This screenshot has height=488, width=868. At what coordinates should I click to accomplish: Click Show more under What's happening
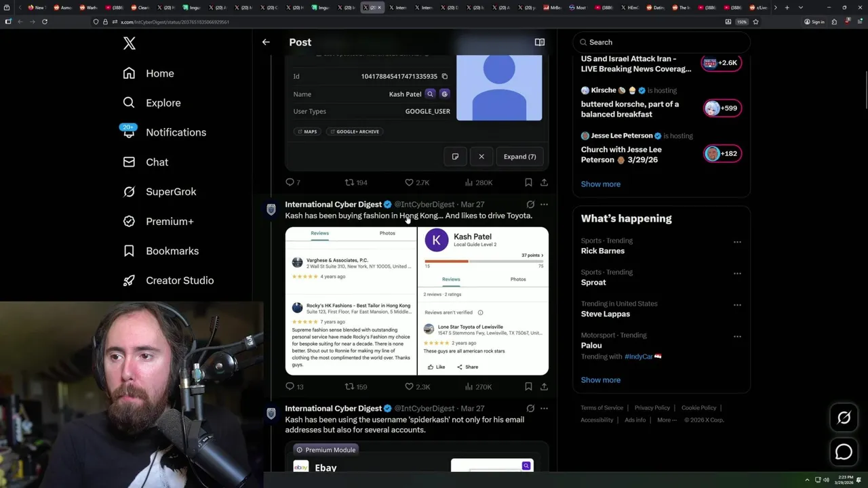600,380
